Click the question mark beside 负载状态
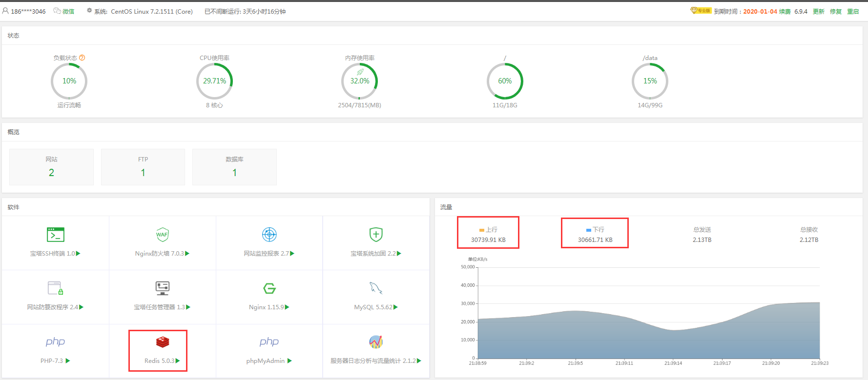Screen dimensions: 868x380 pyautogui.click(x=82, y=58)
